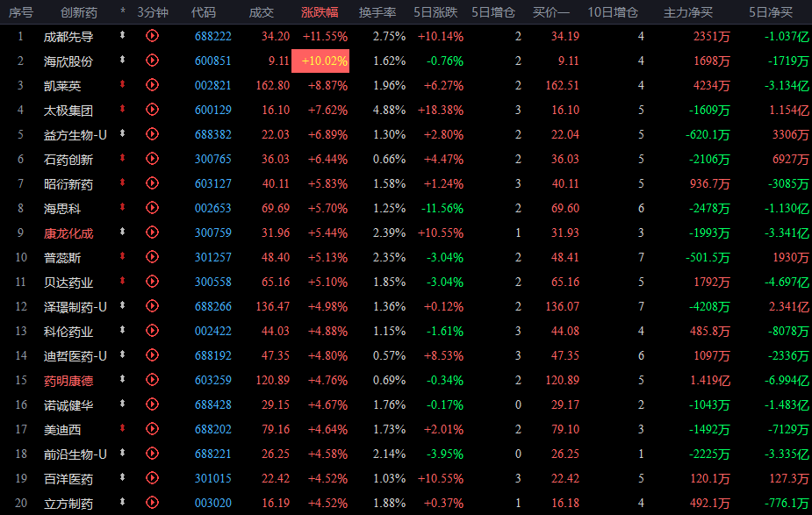
Task: Open 3分钟 icon for 药明康德
Action: tap(152, 380)
